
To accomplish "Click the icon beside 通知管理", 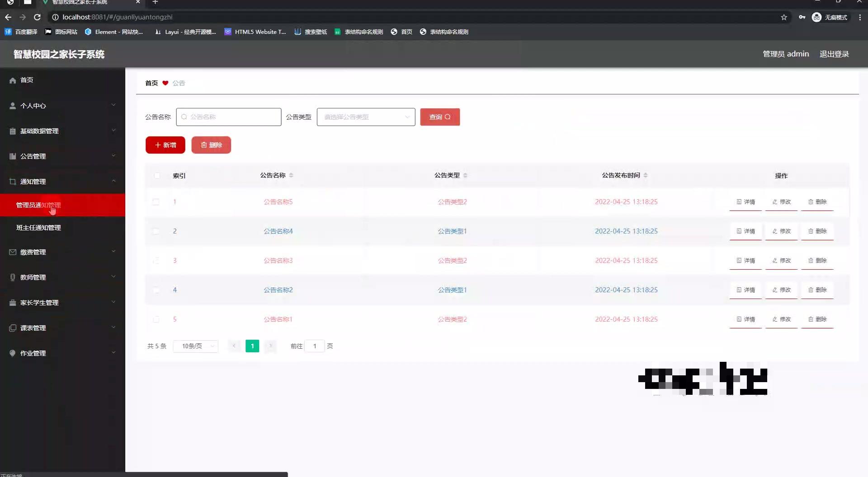I will click(x=13, y=182).
